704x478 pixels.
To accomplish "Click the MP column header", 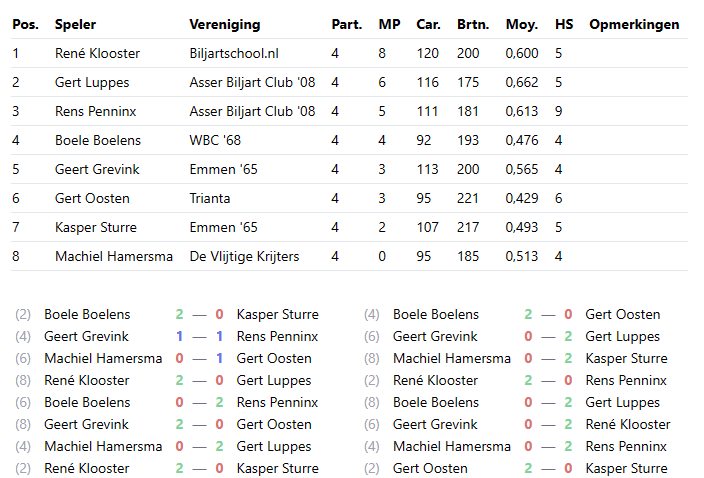I will (389, 24).
